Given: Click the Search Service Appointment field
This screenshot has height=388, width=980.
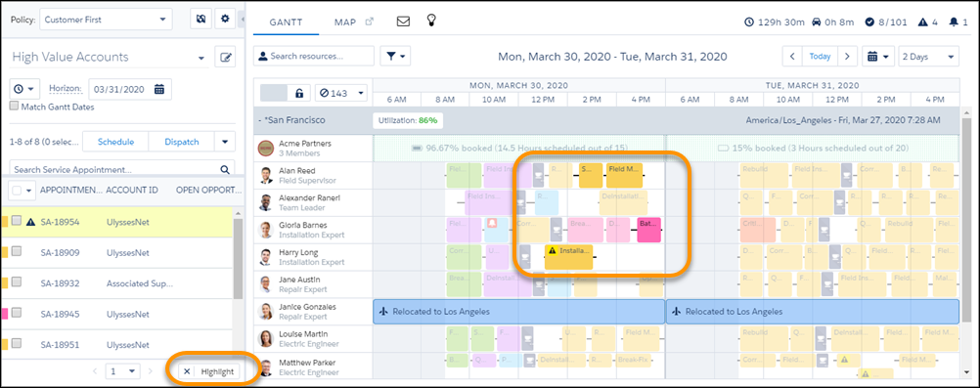Looking at the screenshot, I should click(x=122, y=169).
